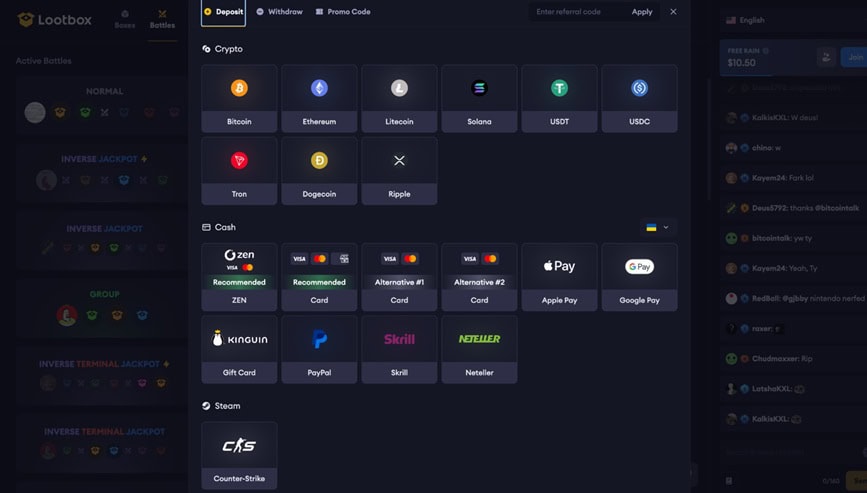Choose USDT Tether deposit
The width and height of the screenshot is (867, 493).
click(560, 98)
